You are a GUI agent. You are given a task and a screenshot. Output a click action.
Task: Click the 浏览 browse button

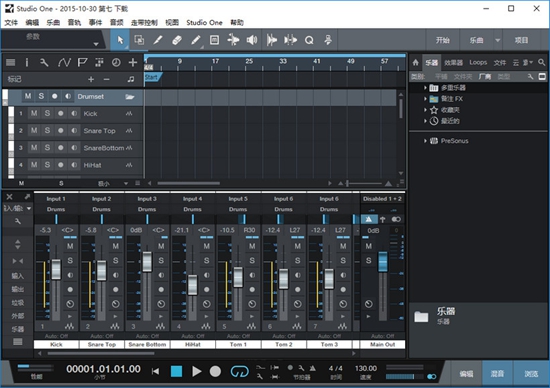coord(531,374)
